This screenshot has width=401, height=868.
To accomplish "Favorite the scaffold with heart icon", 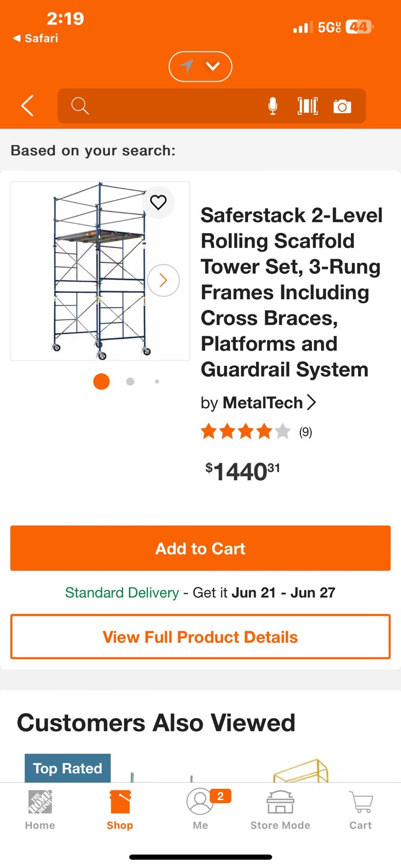I will point(158,202).
